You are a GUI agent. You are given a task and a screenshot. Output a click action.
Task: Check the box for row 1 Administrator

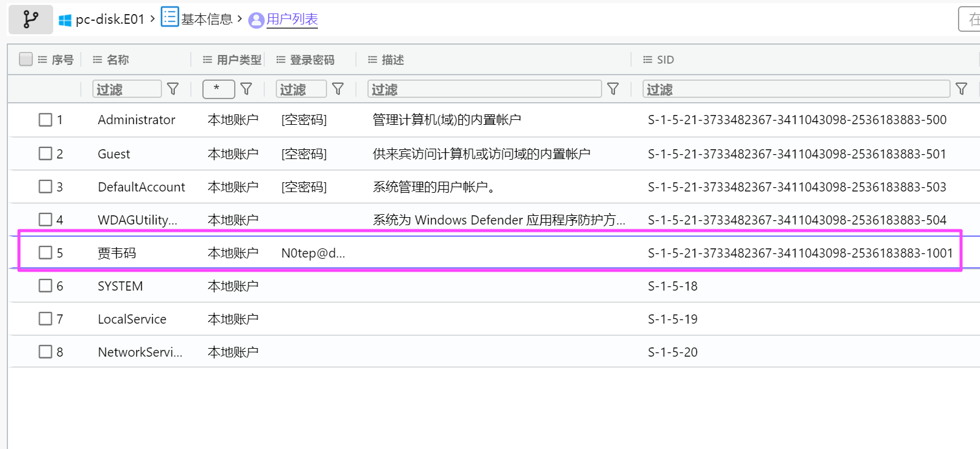pos(45,120)
